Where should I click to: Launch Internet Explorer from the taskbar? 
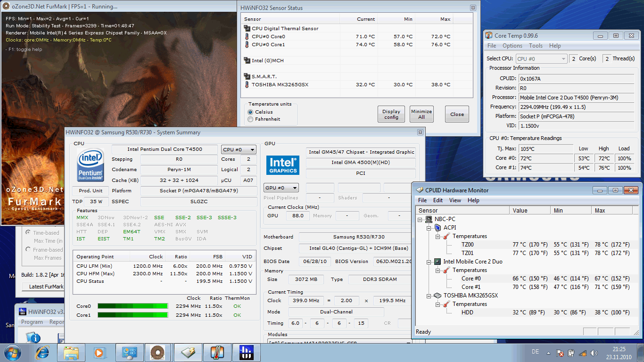pos(42,352)
